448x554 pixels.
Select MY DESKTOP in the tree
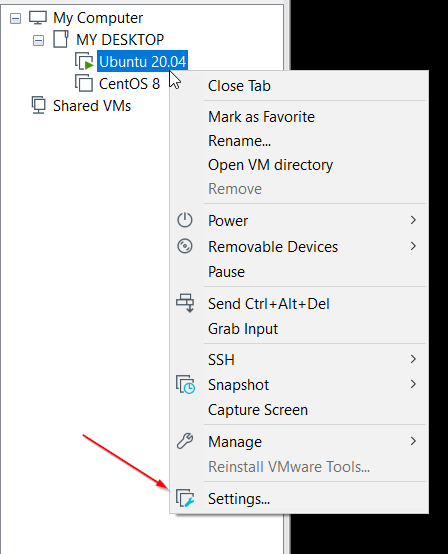click(x=120, y=40)
